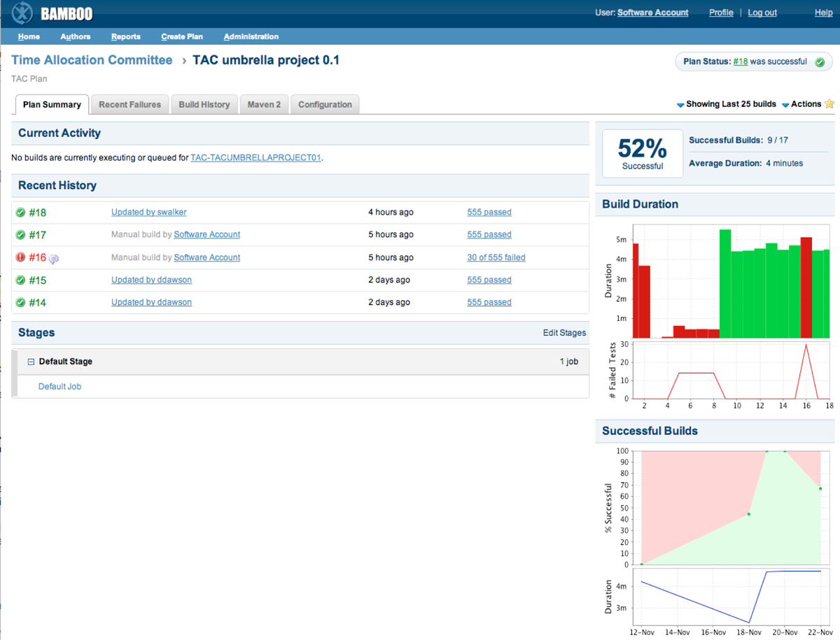Open the Default Job link
The width and height of the screenshot is (840, 640).
(x=59, y=386)
